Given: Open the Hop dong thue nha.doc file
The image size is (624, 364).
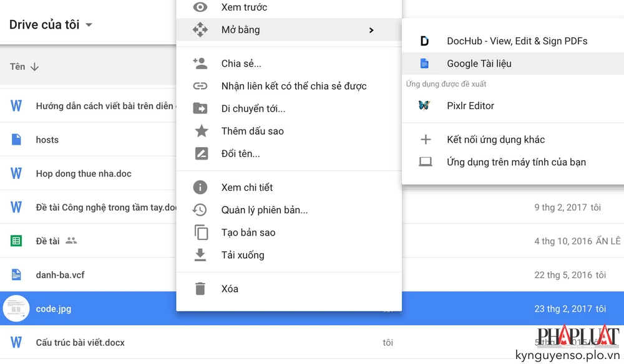Looking at the screenshot, I should (x=84, y=174).
